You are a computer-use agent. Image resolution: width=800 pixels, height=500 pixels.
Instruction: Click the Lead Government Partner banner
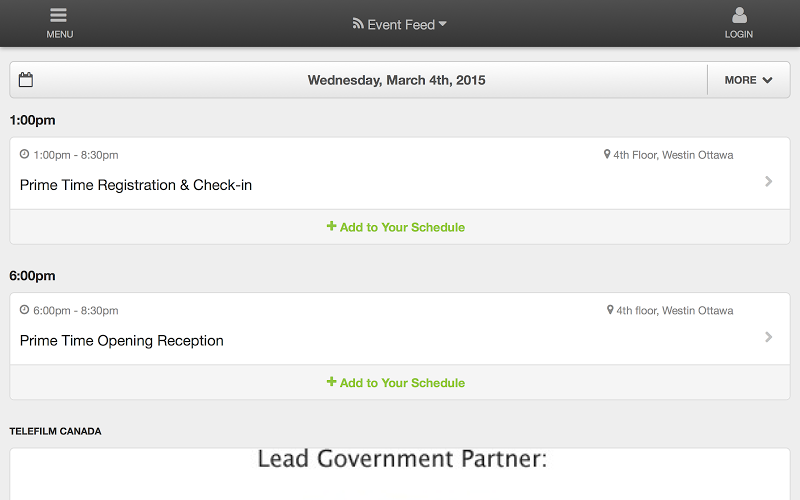400,474
